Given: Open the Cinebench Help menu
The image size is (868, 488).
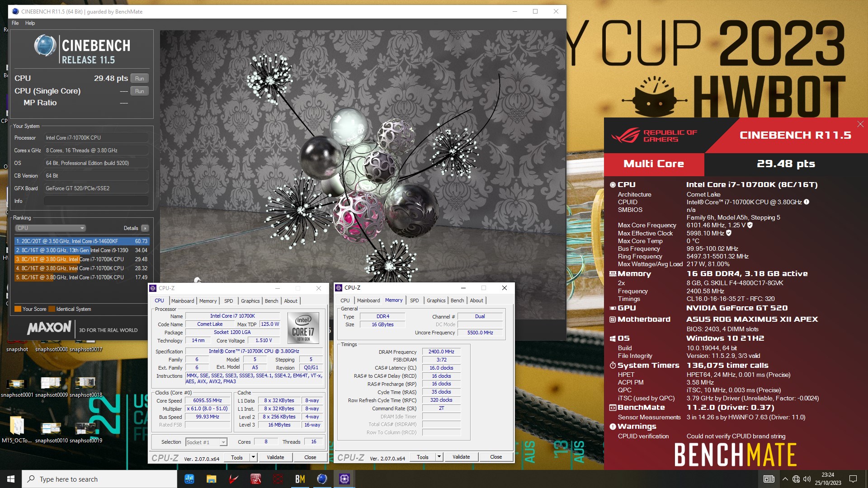Looking at the screenshot, I should click(x=30, y=23).
